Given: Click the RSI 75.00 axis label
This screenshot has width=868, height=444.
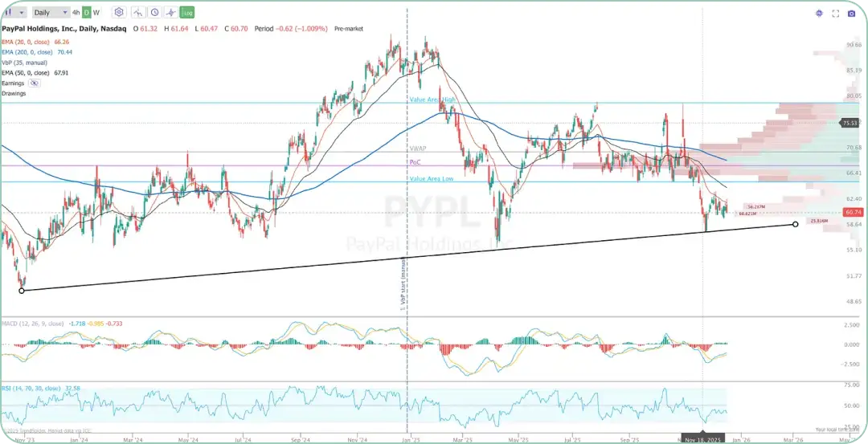Looking at the screenshot, I should tap(854, 385).
